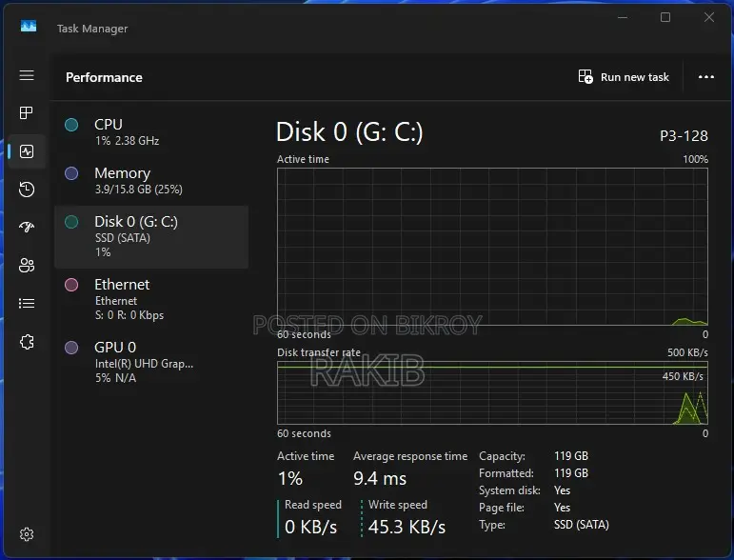The width and height of the screenshot is (734, 560).
Task: Open Task Manager Settings gear
Action: [x=27, y=534]
